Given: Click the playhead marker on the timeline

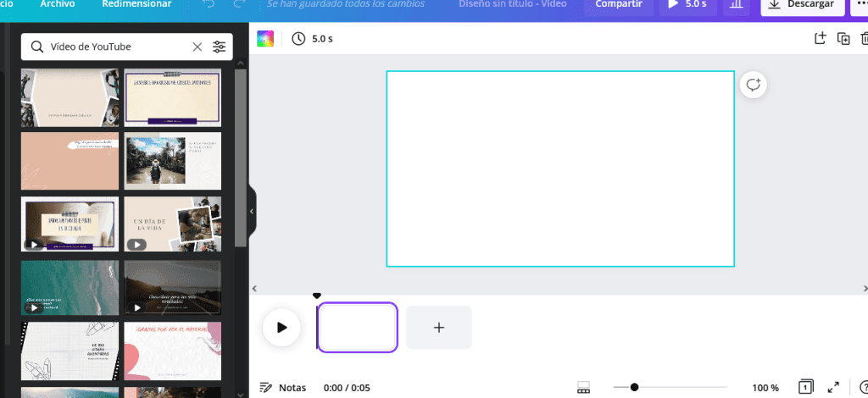Looking at the screenshot, I should click(317, 297).
